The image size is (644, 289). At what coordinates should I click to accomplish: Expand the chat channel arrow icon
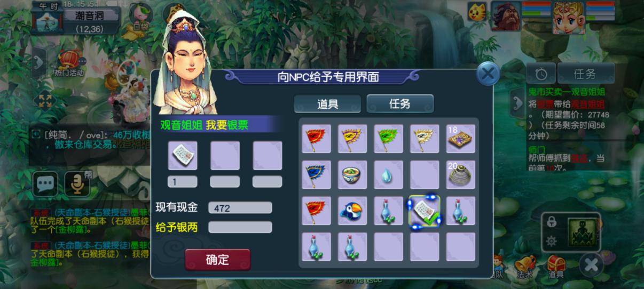35,134
